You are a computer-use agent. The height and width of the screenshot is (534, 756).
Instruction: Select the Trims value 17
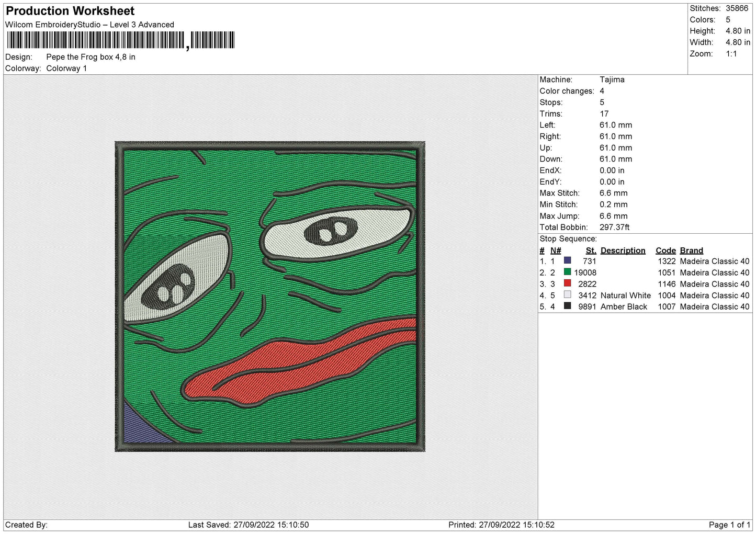(604, 113)
